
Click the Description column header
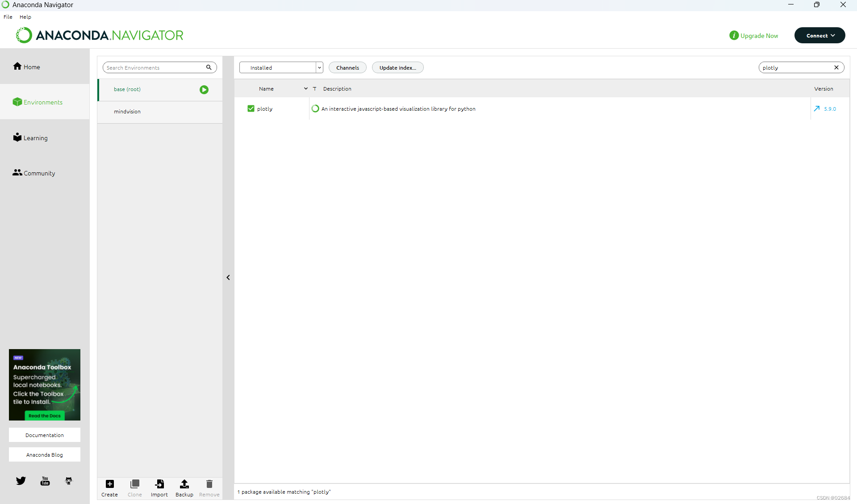[x=337, y=89]
